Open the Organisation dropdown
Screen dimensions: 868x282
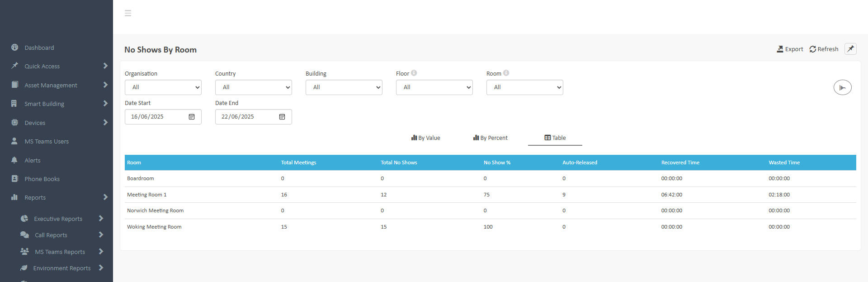[x=163, y=87]
